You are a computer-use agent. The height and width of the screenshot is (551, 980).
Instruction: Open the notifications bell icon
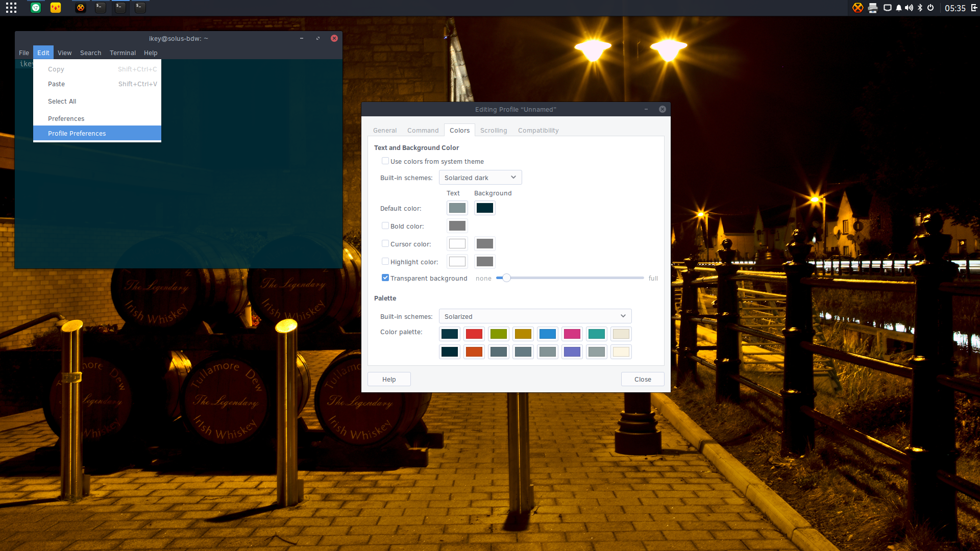pos(899,8)
